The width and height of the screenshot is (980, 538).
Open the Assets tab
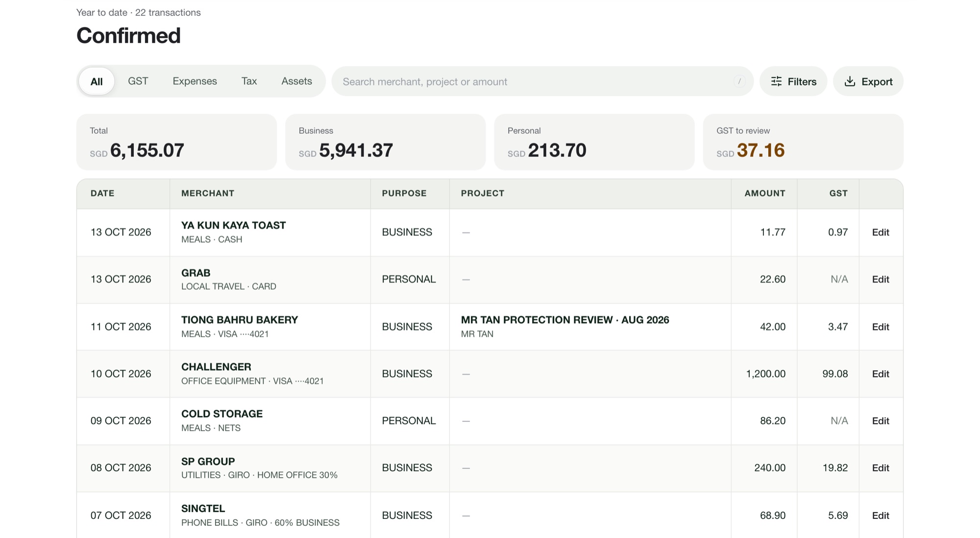[296, 81]
